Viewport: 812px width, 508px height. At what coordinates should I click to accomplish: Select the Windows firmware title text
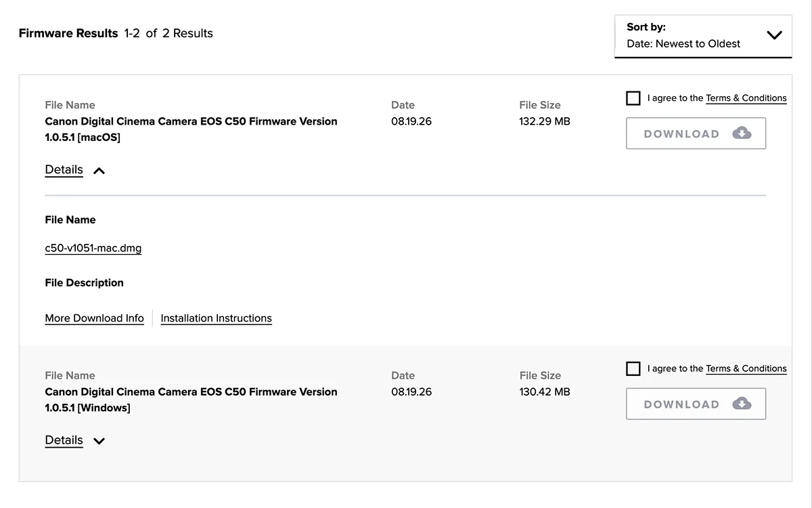[191, 400]
